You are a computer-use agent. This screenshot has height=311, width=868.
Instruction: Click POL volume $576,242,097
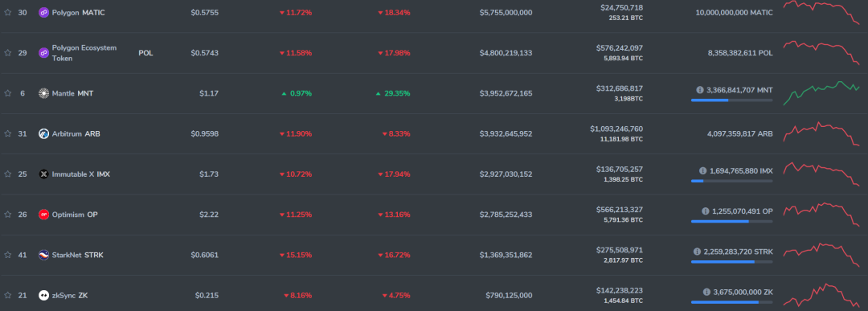point(620,47)
